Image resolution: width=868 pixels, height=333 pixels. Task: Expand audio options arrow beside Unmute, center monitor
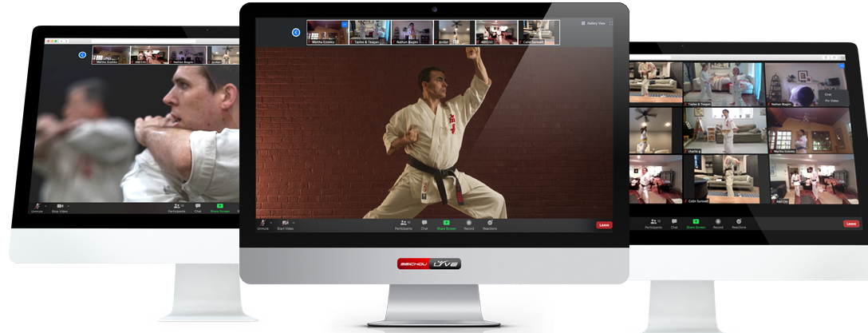pyautogui.click(x=270, y=224)
